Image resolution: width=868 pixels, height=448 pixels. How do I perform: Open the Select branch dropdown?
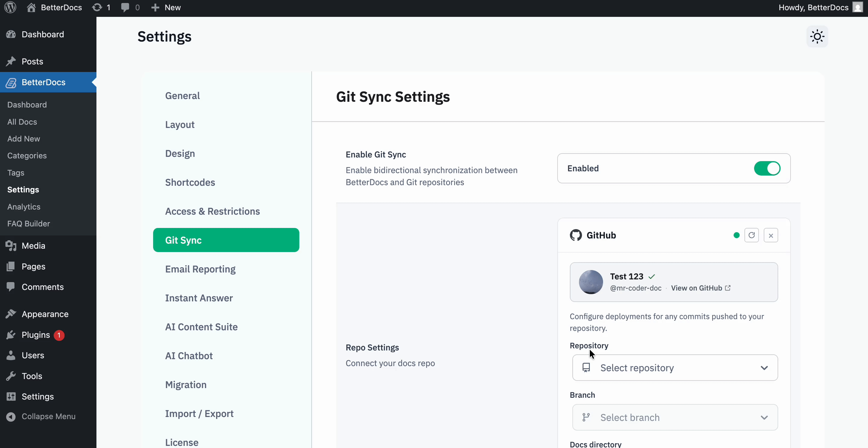click(x=675, y=417)
